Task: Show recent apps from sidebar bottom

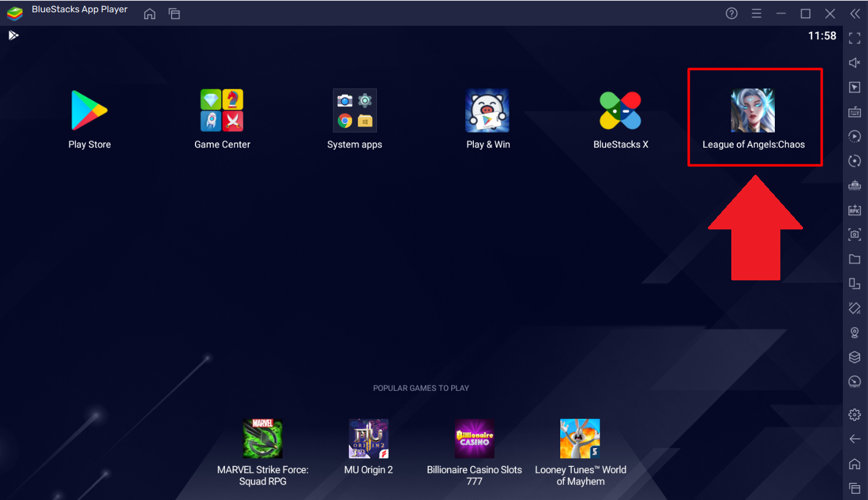Action: (855, 488)
